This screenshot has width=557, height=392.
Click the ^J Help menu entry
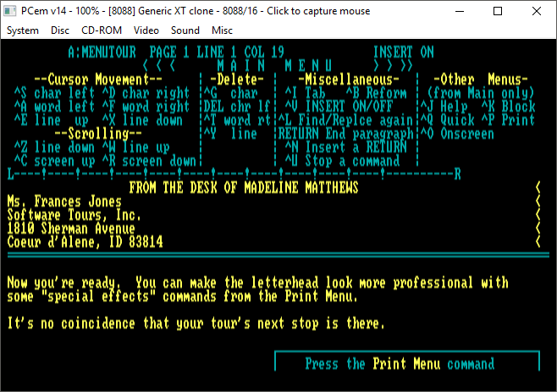tap(444, 107)
